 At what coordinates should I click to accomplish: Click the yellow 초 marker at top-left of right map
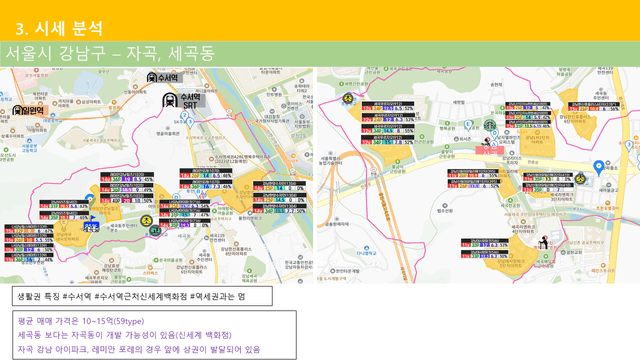348,98
